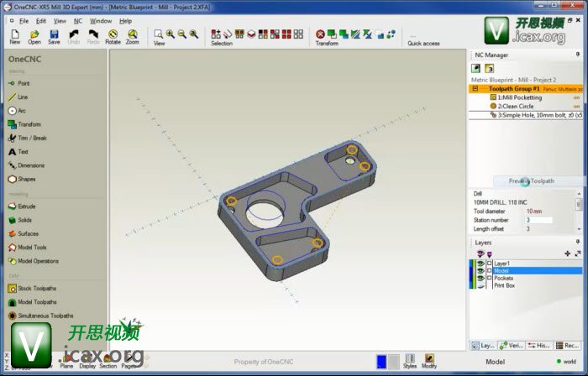
Task: Click the Quick access button
Action: [x=423, y=40]
